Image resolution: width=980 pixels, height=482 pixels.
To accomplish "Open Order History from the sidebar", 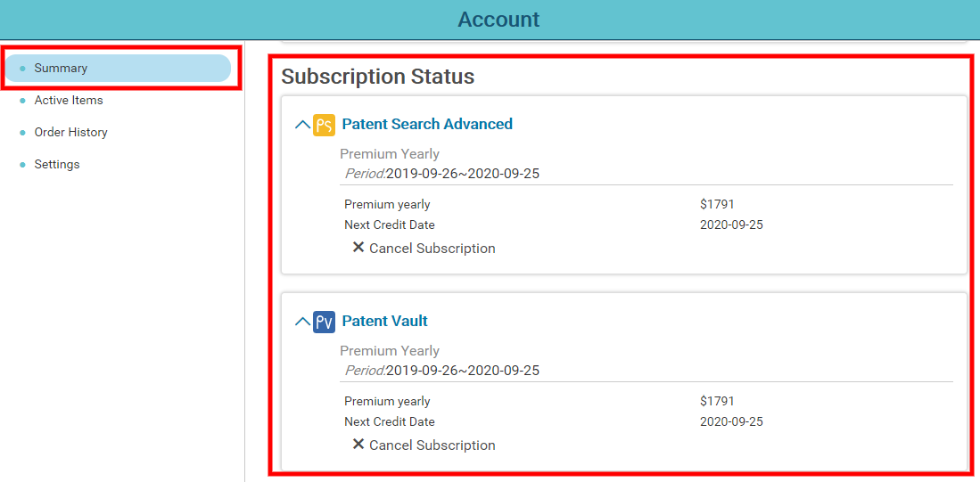I will coord(70,133).
